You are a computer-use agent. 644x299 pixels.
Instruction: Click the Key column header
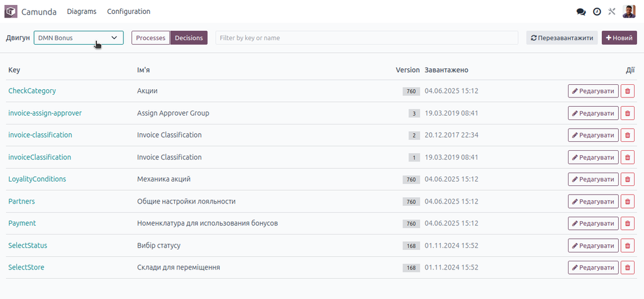(x=14, y=70)
